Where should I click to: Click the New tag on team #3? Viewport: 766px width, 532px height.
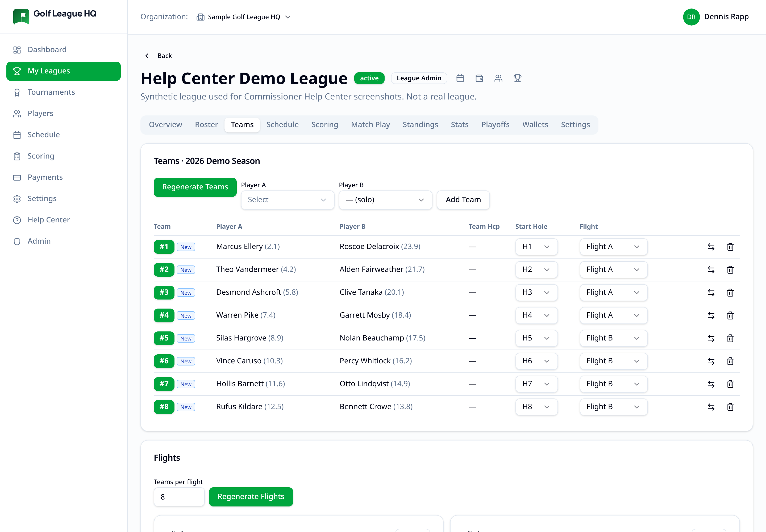(x=186, y=293)
